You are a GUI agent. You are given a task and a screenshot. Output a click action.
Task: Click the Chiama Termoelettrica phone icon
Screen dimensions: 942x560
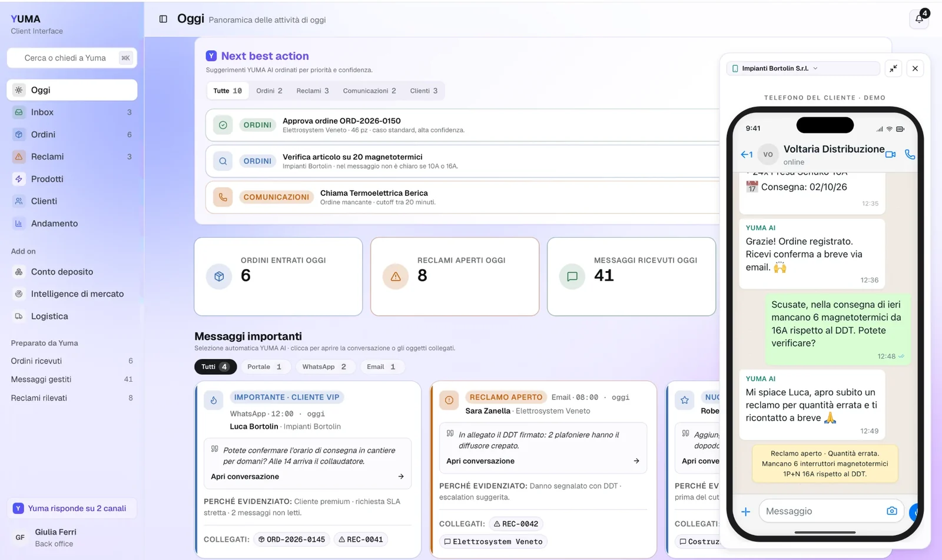(223, 197)
